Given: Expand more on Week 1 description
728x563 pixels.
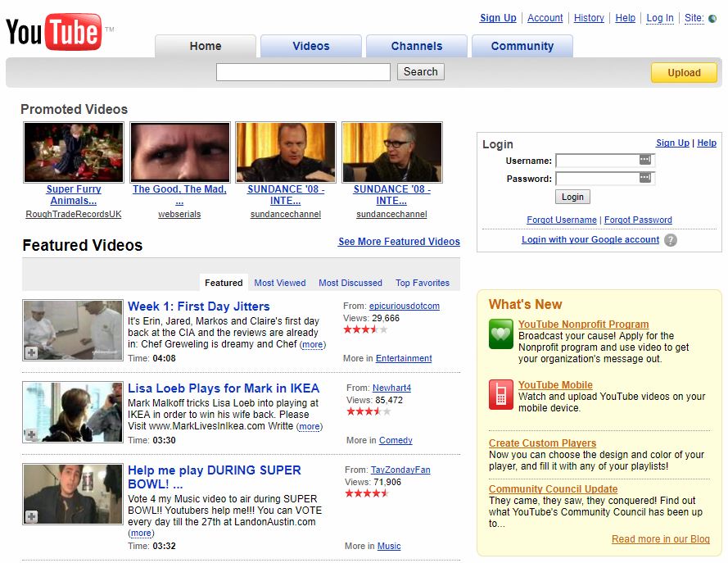Looking at the screenshot, I should (x=313, y=345).
